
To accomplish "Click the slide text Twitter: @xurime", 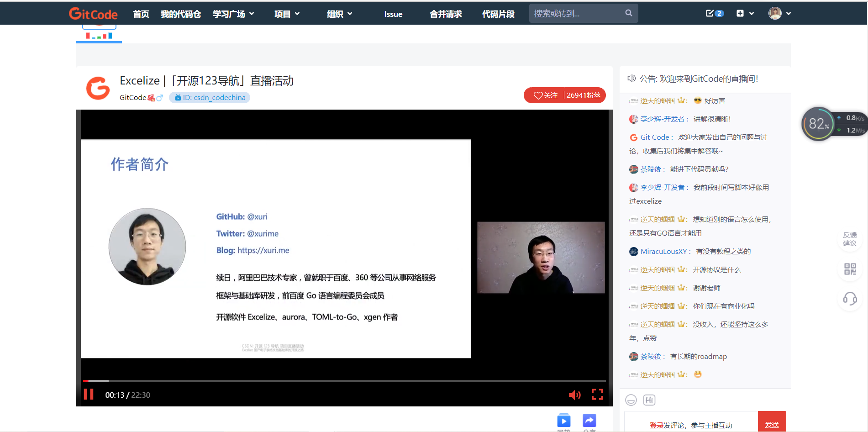I will pos(247,233).
